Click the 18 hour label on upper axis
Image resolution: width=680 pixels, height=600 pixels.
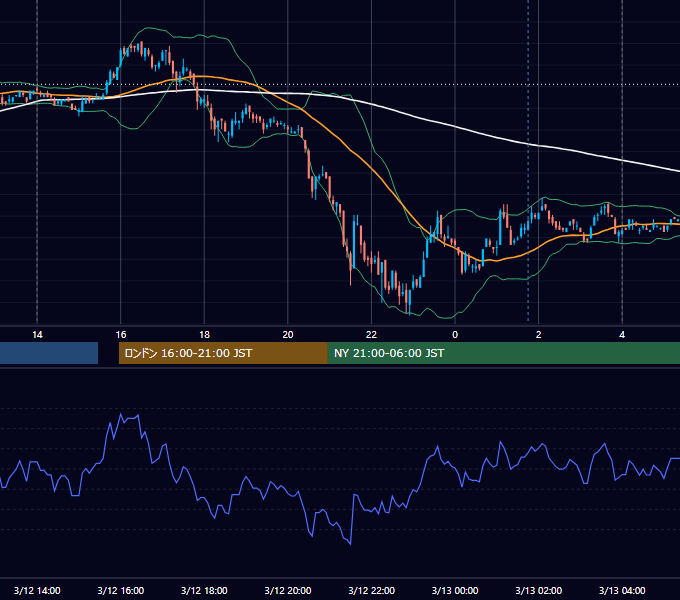pos(204,335)
